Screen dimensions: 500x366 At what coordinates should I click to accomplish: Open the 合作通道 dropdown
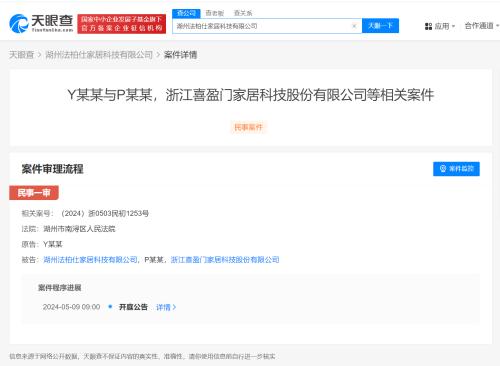(x=482, y=26)
